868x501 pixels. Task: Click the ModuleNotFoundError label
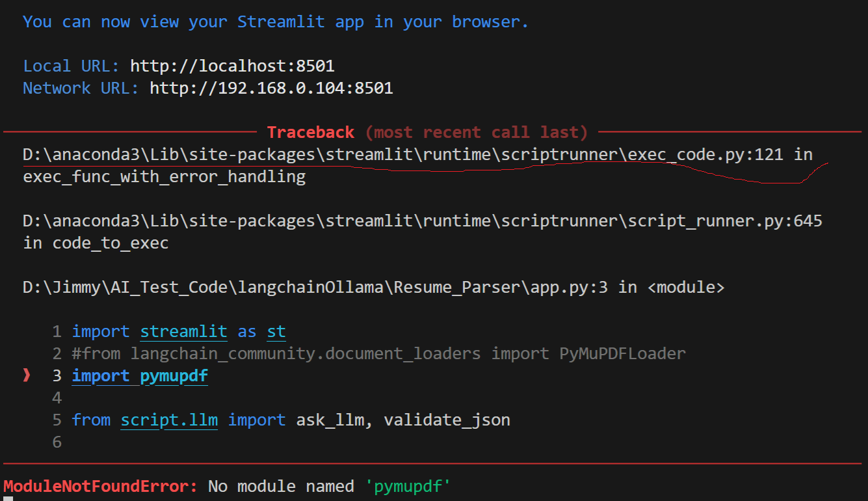point(98,485)
